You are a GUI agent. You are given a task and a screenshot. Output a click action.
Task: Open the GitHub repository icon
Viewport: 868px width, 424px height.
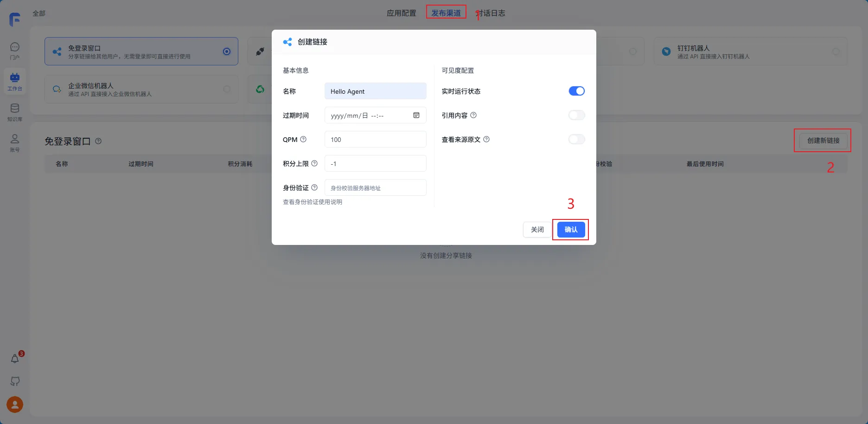(14, 381)
